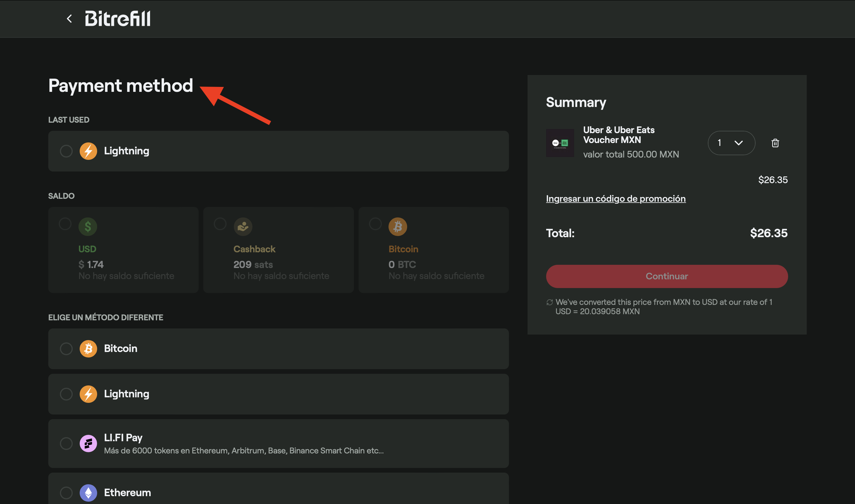Click the 'Cashback' label in Saldo
855x504 pixels.
point(254,249)
